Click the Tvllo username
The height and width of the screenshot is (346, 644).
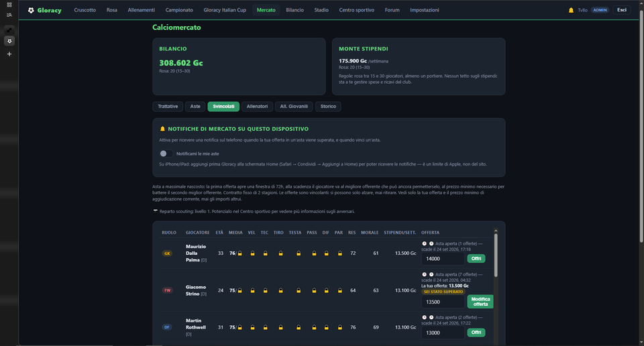582,10
